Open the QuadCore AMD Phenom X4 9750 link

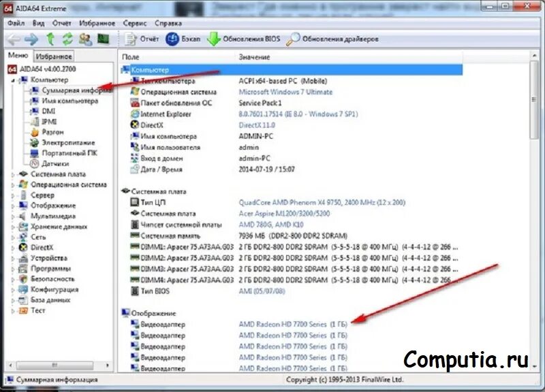point(322,202)
